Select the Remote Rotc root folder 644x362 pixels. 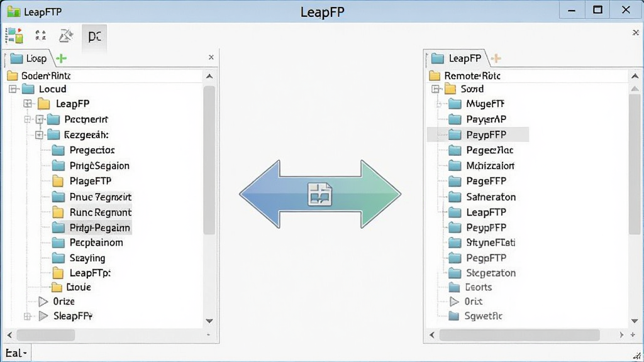coord(465,76)
